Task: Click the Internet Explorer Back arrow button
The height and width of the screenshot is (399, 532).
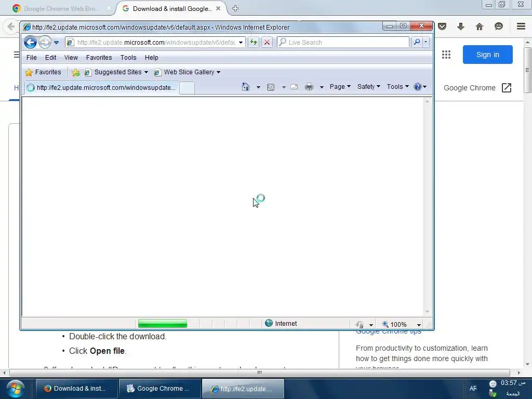Action: pos(30,43)
